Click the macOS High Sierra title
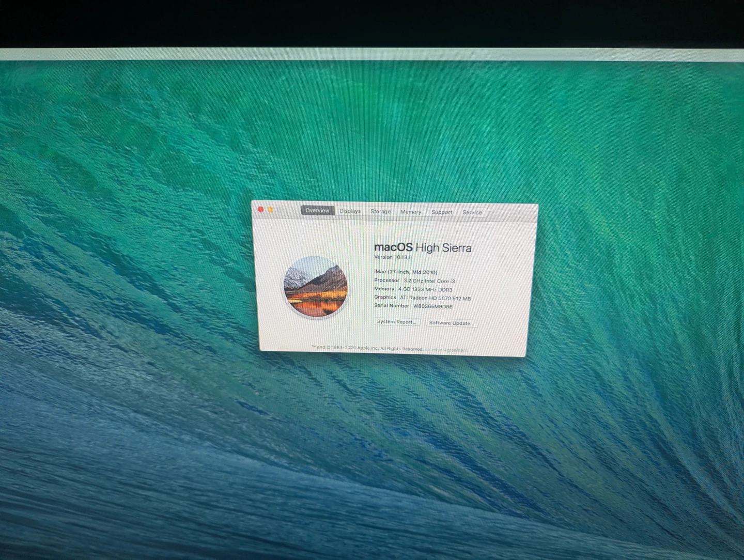 click(x=423, y=247)
